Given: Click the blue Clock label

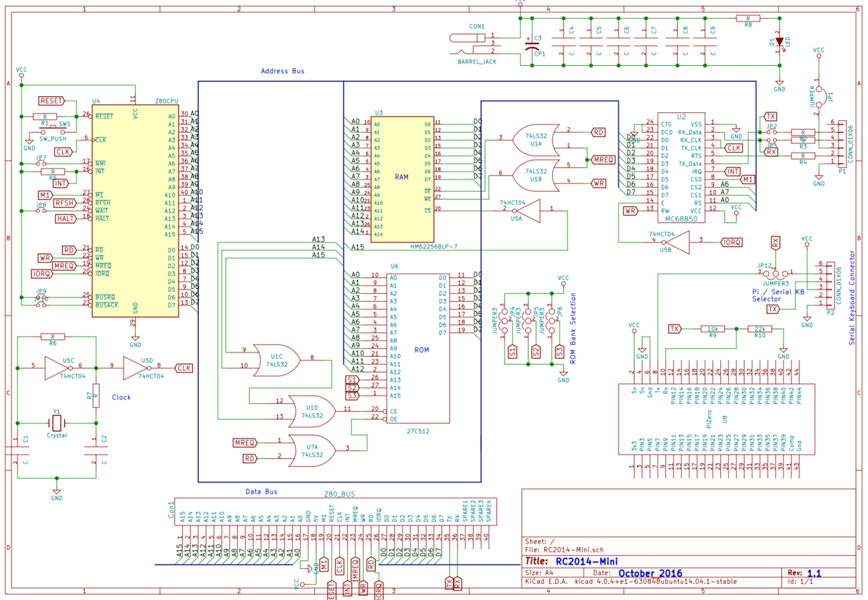Looking at the screenshot, I should coord(122,397).
